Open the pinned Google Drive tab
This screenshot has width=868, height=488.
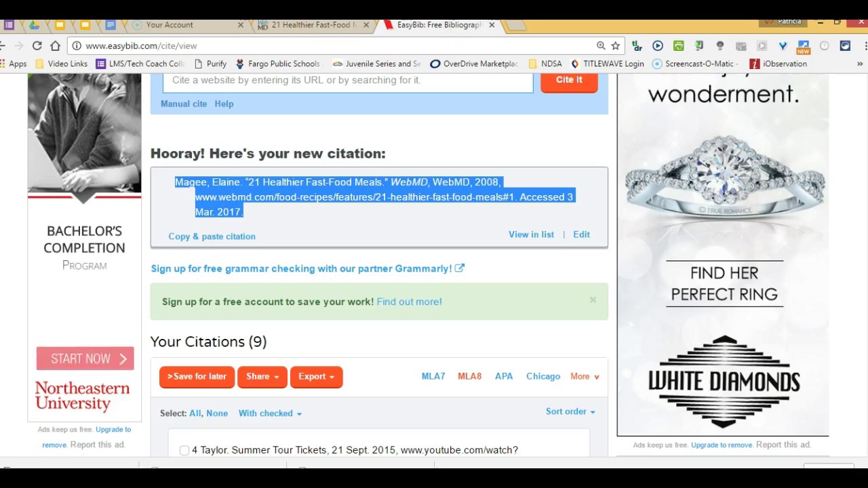pos(34,25)
